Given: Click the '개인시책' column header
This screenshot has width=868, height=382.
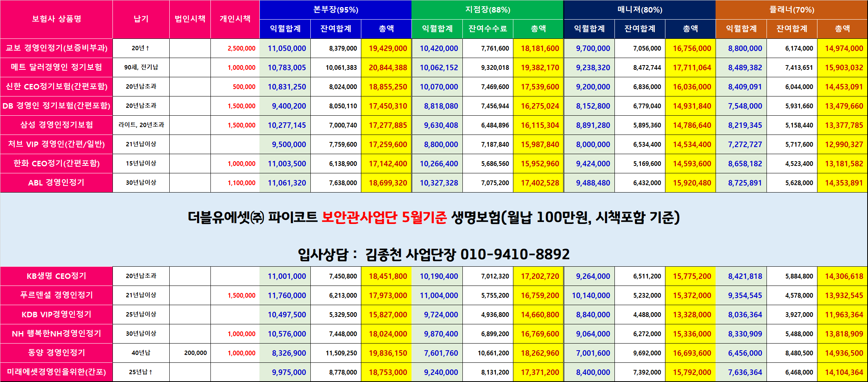Looking at the screenshot, I should click(235, 19).
